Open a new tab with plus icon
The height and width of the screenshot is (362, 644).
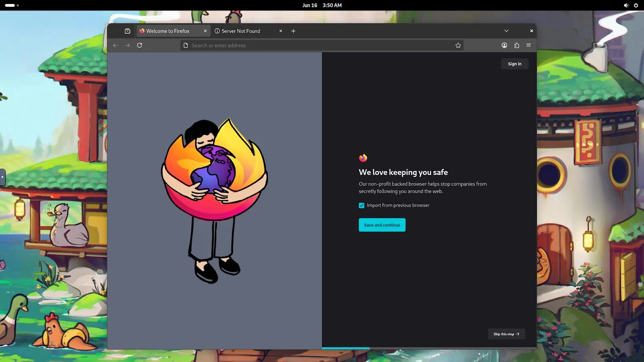(293, 31)
